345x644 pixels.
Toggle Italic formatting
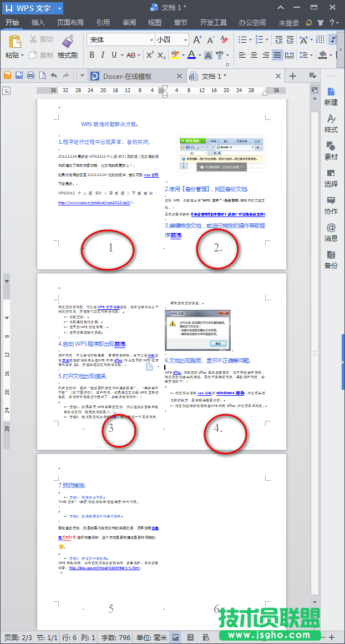pos(103,55)
